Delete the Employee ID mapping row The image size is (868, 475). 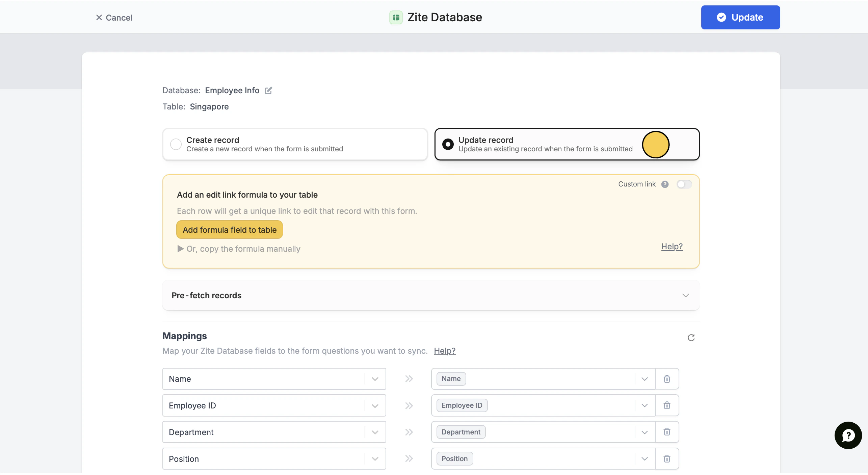(x=667, y=405)
